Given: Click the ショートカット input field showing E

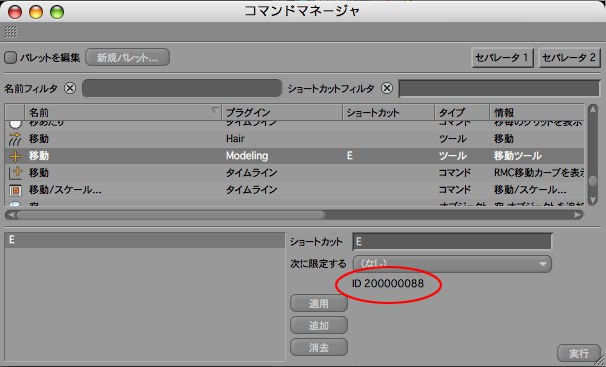Looking at the screenshot, I should [452, 242].
